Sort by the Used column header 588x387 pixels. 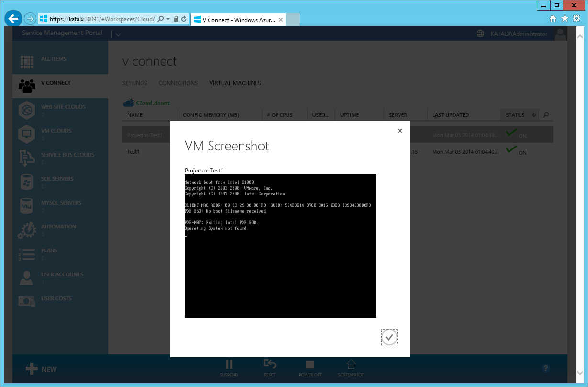(x=321, y=115)
